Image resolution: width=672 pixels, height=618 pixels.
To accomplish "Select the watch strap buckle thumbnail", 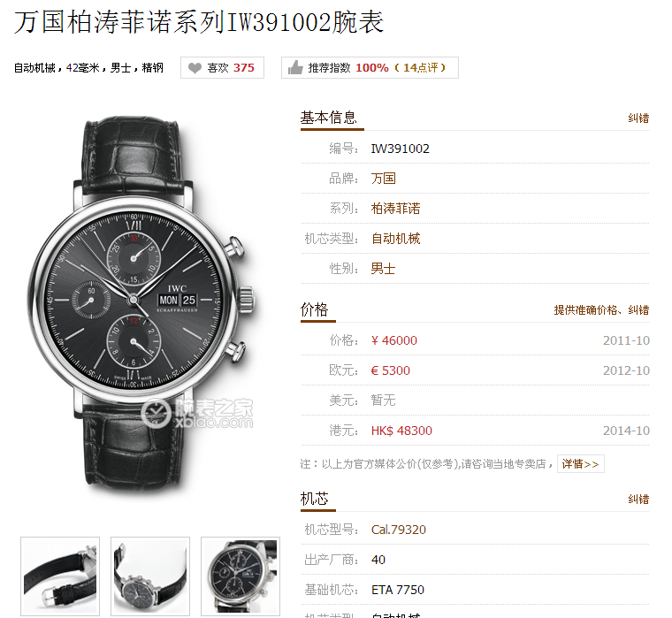I will (x=60, y=576).
